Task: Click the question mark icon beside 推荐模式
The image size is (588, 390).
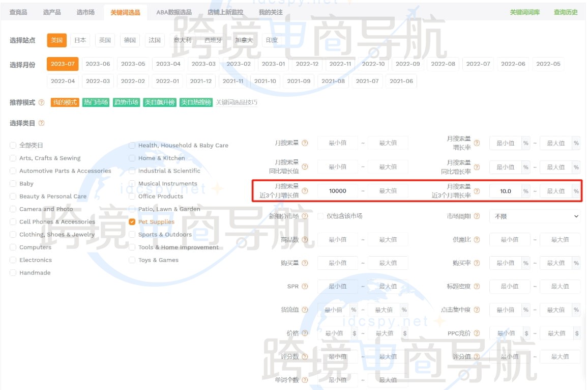Action: click(42, 102)
